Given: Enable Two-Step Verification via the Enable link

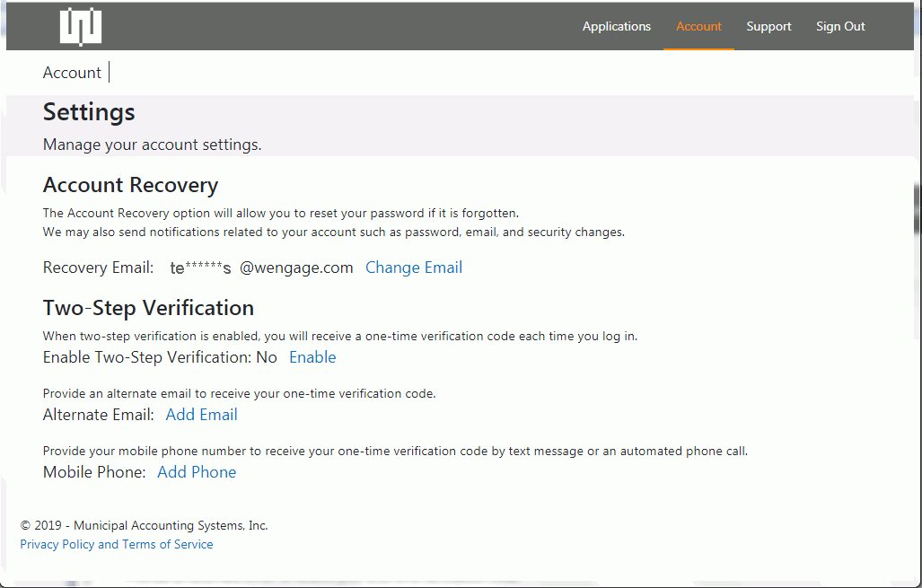Looking at the screenshot, I should point(312,357).
